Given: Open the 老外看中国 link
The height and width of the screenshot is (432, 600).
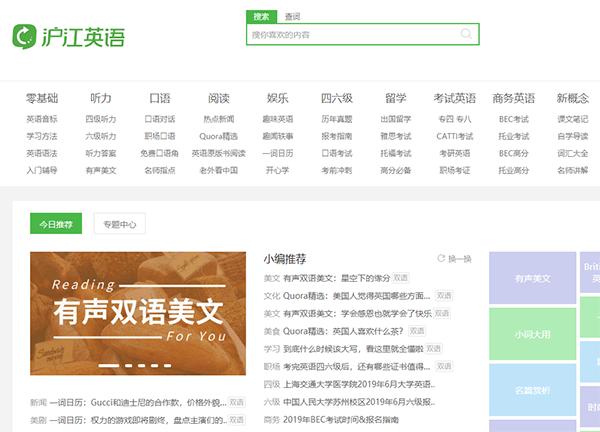Looking at the screenshot, I should (x=218, y=170).
